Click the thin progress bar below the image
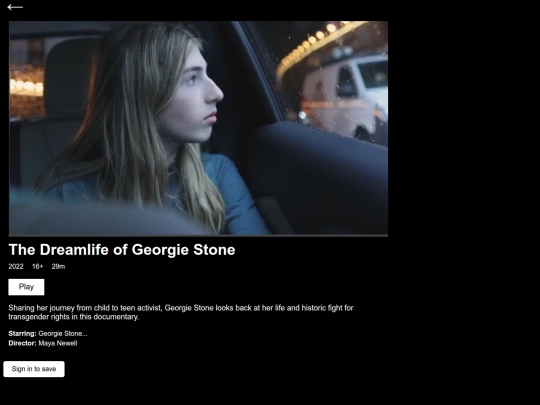The height and width of the screenshot is (405, 540). pyautogui.click(x=198, y=236)
